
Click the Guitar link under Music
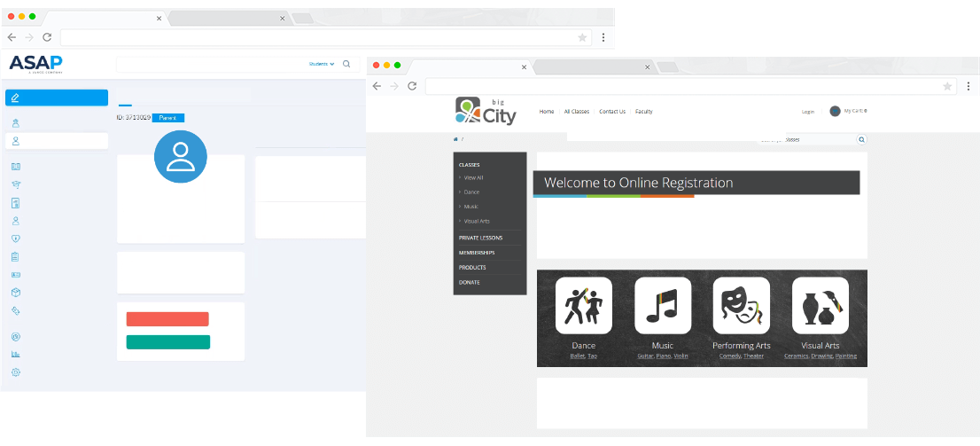pyautogui.click(x=645, y=356)
